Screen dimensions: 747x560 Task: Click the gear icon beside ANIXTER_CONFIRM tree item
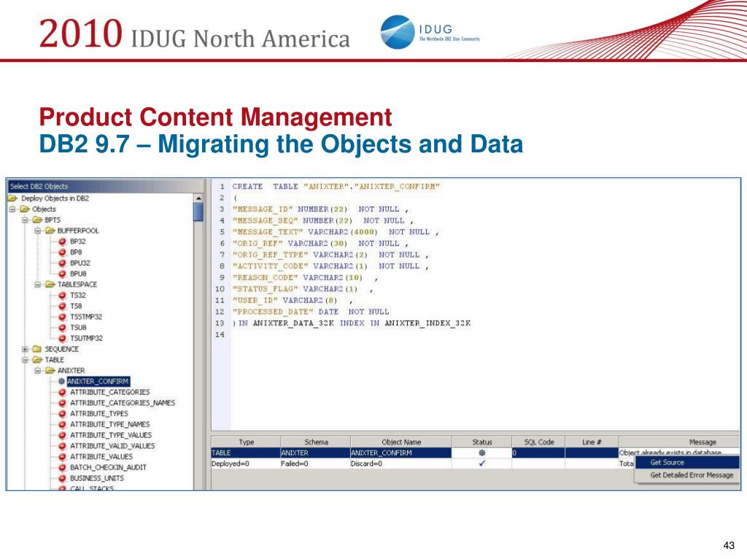62,381
